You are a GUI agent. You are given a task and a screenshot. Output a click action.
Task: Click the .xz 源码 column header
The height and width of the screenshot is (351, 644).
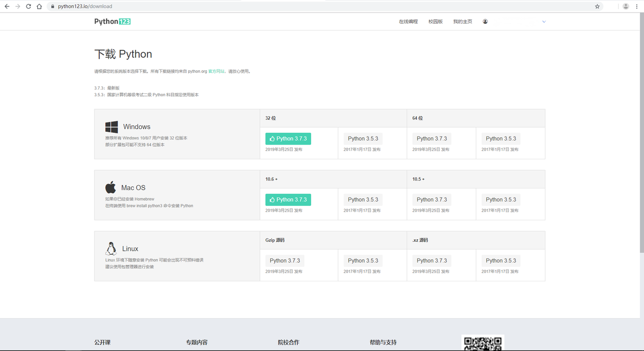(420, 240)
